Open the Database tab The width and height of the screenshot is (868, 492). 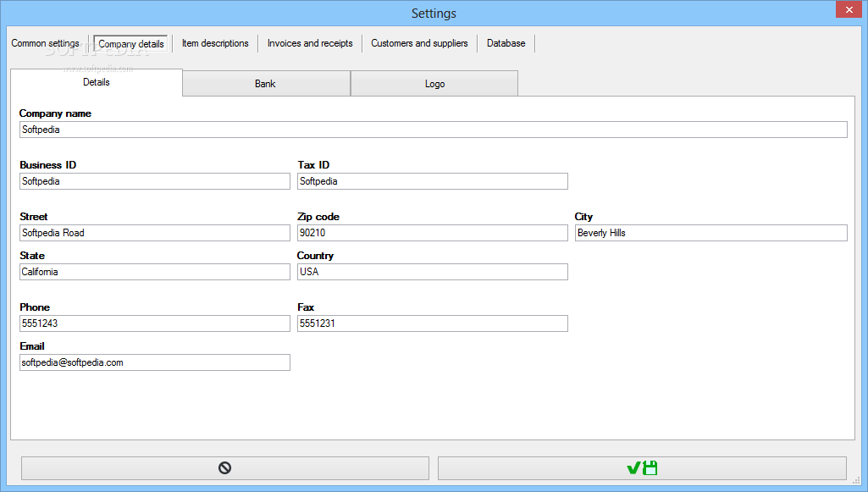tap(506, 43)
